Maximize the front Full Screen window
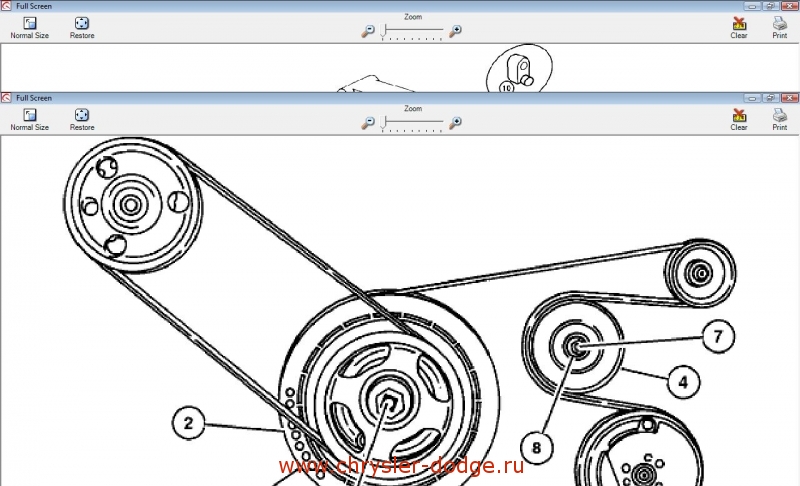800x486 pixels. tap(770, 98)
